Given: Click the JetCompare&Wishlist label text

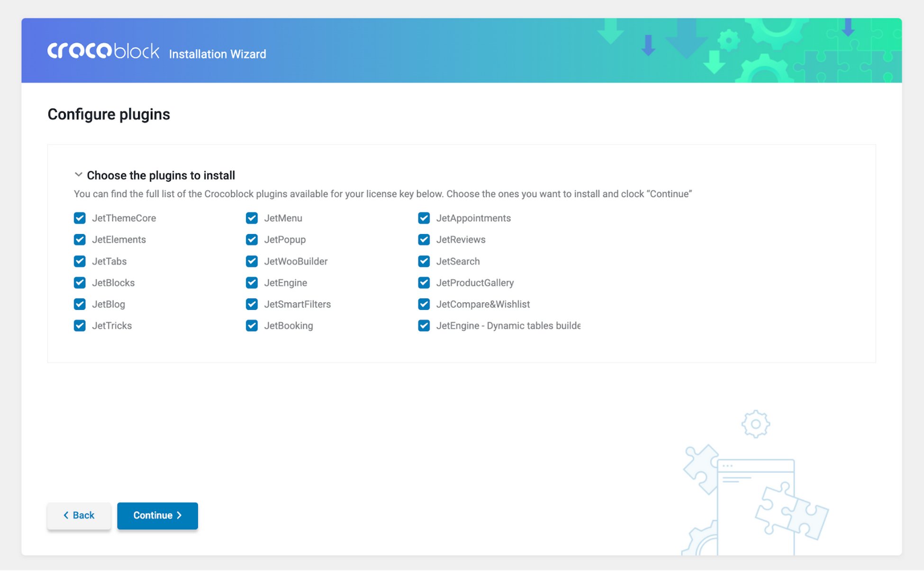Looking at the screenshot, I should tap(483, 304).
